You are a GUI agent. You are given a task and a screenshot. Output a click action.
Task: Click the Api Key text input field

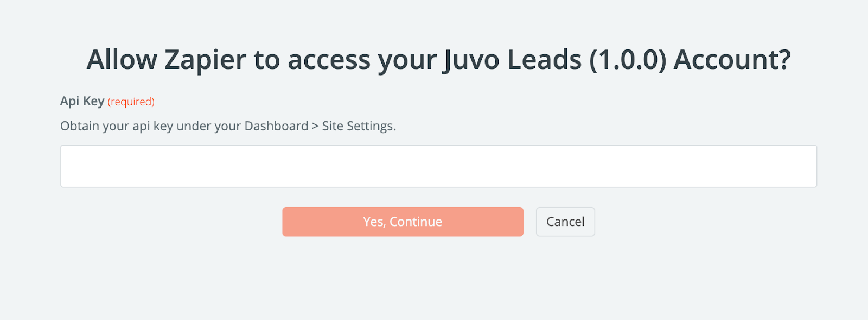point(438,166)
